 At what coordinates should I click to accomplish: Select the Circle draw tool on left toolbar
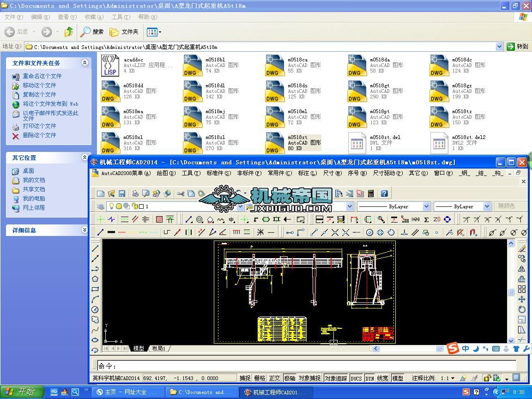tap(95, 309)
